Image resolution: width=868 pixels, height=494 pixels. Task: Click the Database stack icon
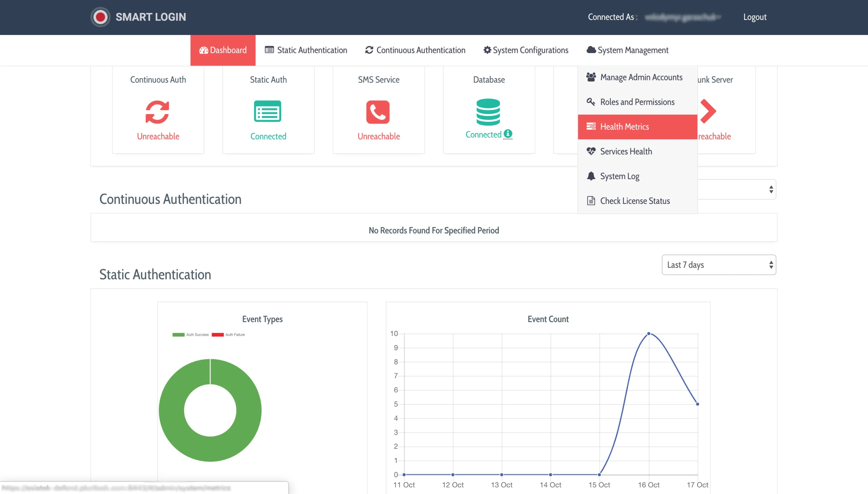pos(488,112)
